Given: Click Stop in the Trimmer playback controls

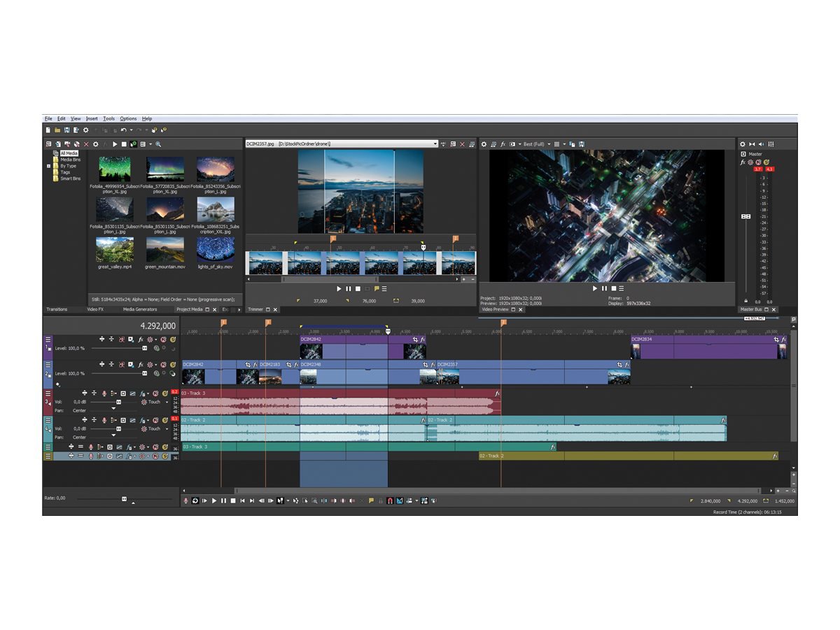Looking at the screenshot, I should coord(358,288).
